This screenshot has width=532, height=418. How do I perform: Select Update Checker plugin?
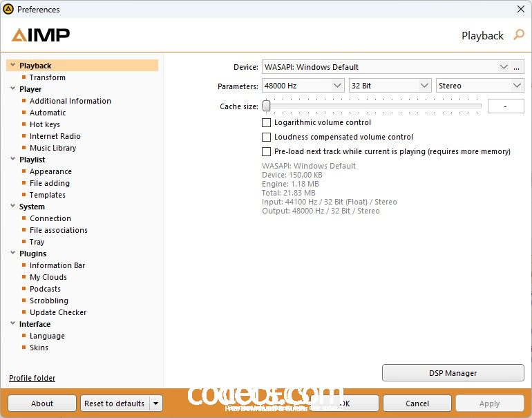click(x=58, y=312)
